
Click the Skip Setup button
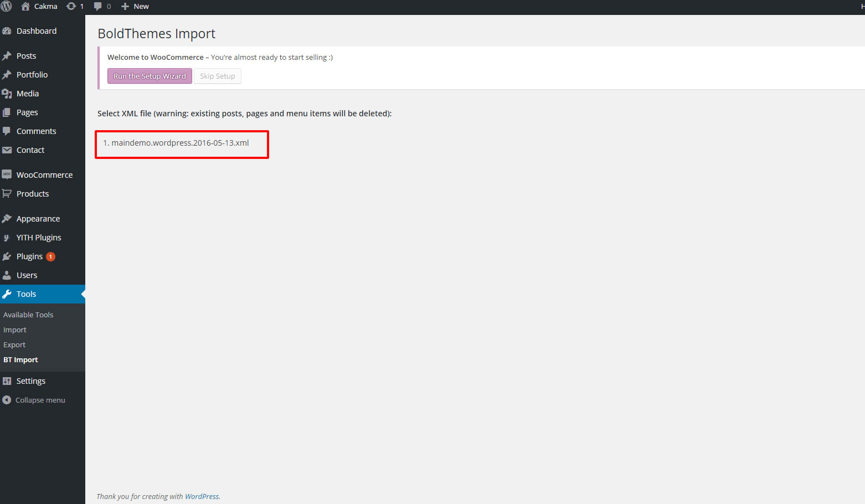[218, 76]
